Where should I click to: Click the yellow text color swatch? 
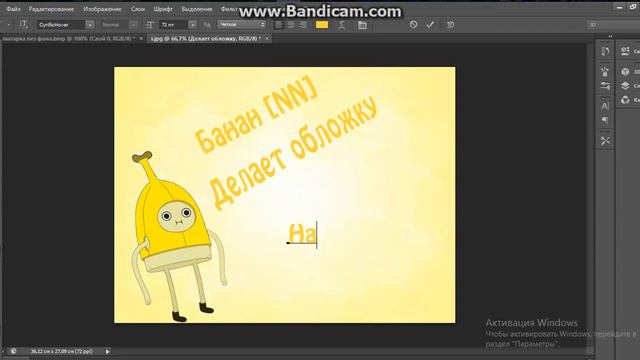coord(322,25)
